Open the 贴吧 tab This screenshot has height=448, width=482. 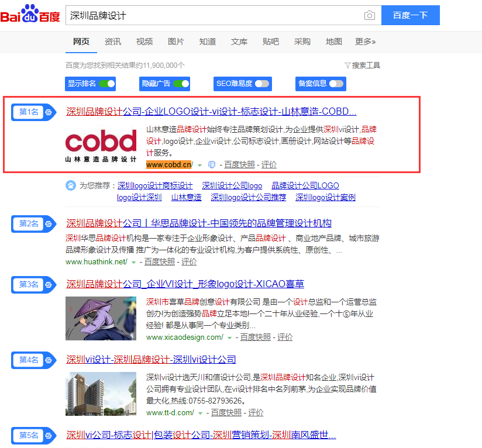point(271,42)
